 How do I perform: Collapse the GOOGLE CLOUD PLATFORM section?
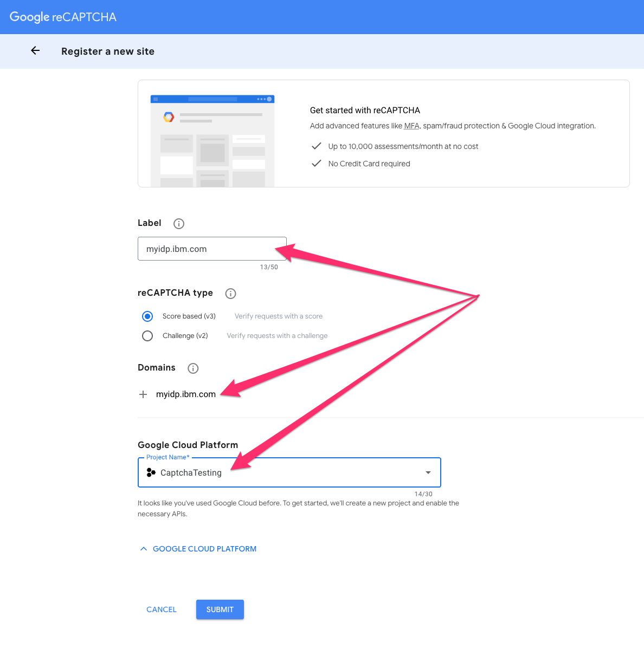point(198,549)
